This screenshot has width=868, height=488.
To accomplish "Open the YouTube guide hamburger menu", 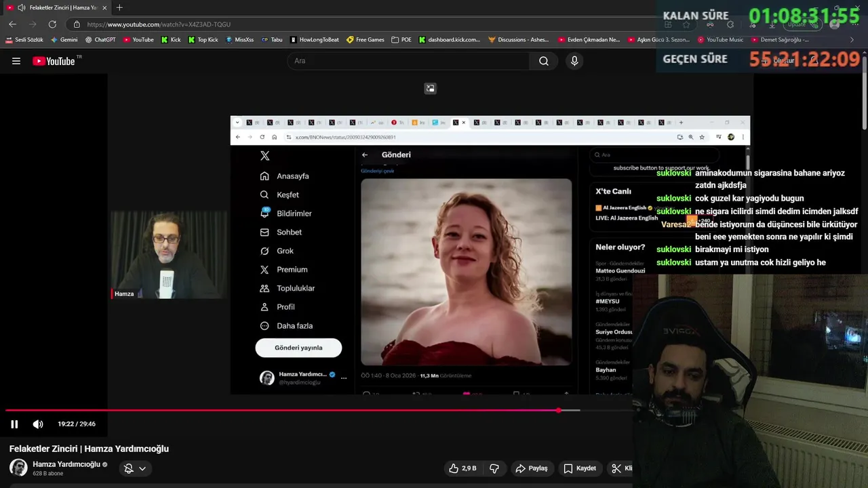I will coord(16,61).
